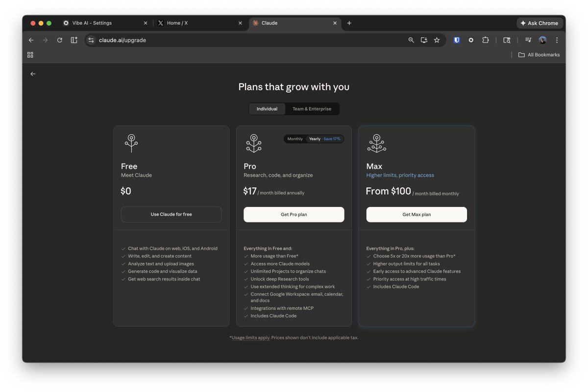Image resolution: width=588 pixels, height=392 pixels.
Task: Click Use Claude for free button
Action: pos(171,214)
